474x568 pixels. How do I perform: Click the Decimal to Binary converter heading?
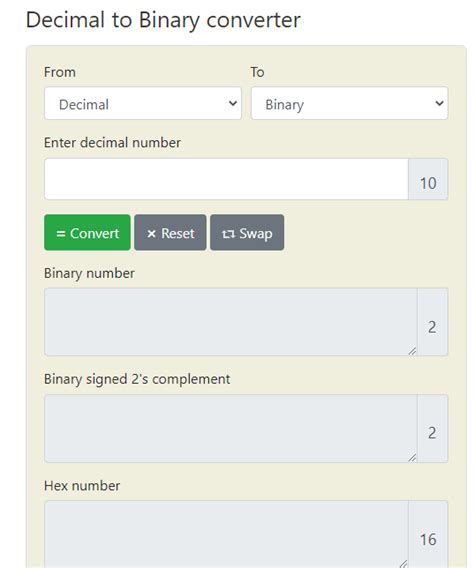point(163,20)
